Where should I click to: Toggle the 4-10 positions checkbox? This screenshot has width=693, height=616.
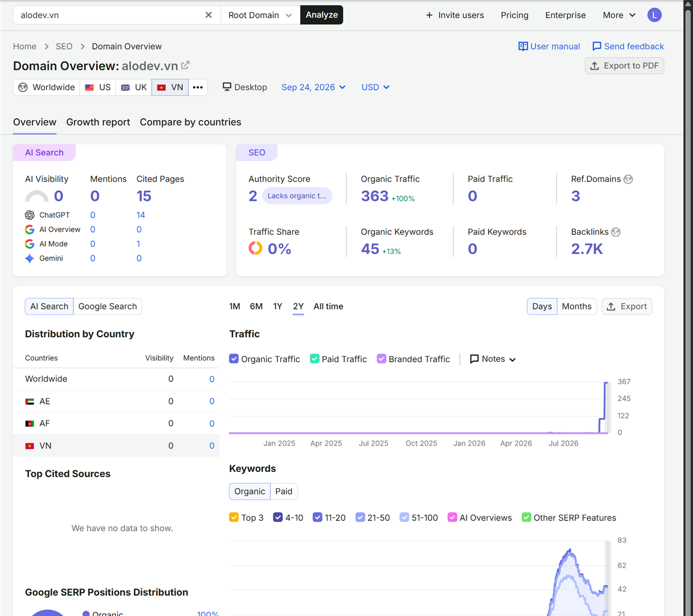278,517
